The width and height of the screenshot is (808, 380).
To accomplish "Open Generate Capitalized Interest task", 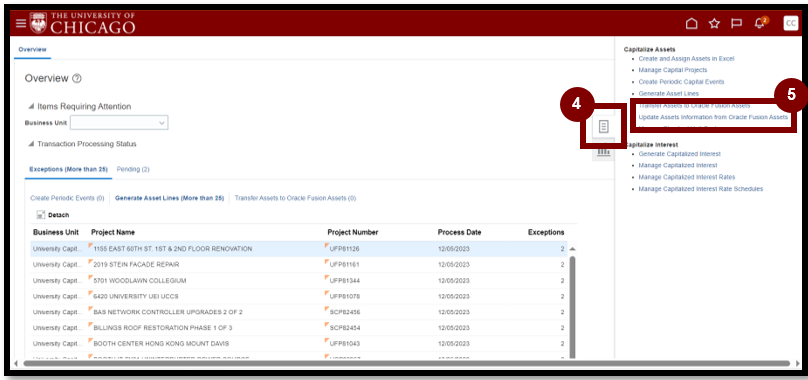I will (x=680, y=154).
